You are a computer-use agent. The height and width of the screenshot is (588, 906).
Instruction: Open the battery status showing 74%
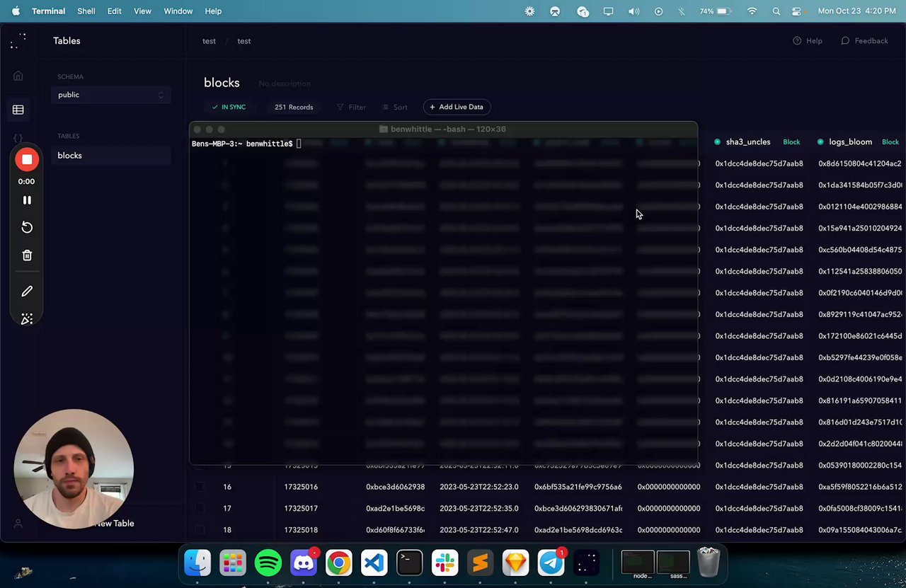[x=715, y=11]
